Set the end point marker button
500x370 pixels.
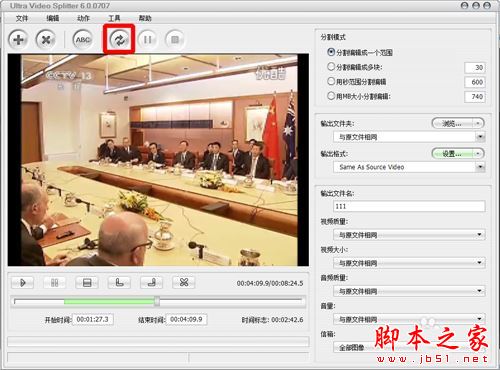(151, 283)
